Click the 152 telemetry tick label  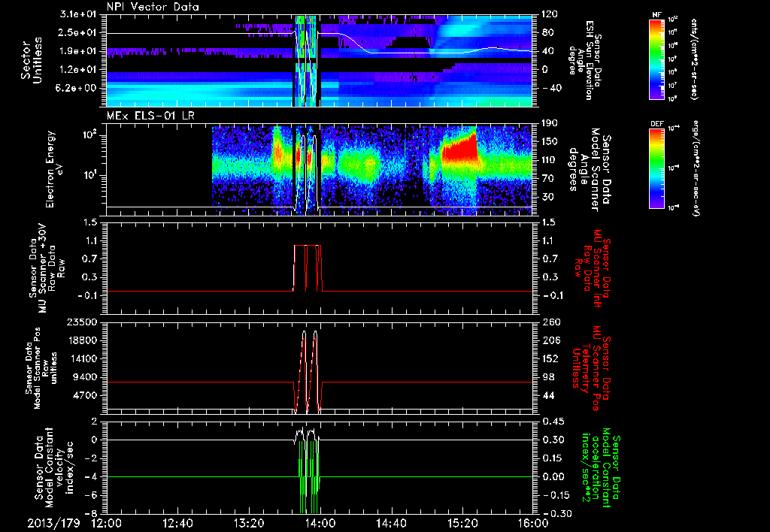click(x=550, y=358)
